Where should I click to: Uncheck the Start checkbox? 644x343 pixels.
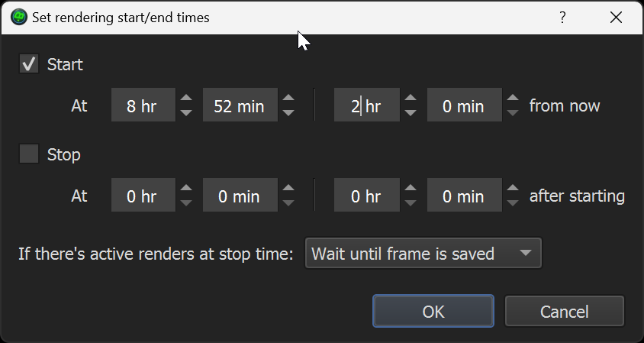coord(29,64)
